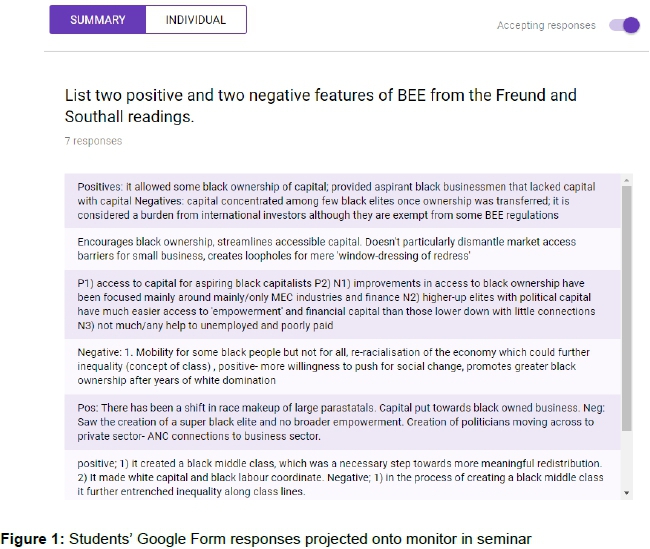Image resolution: width=650 pixels, height=549 pixels.
Task: Click the scroll up arrow of responses list
Action: 626,180
